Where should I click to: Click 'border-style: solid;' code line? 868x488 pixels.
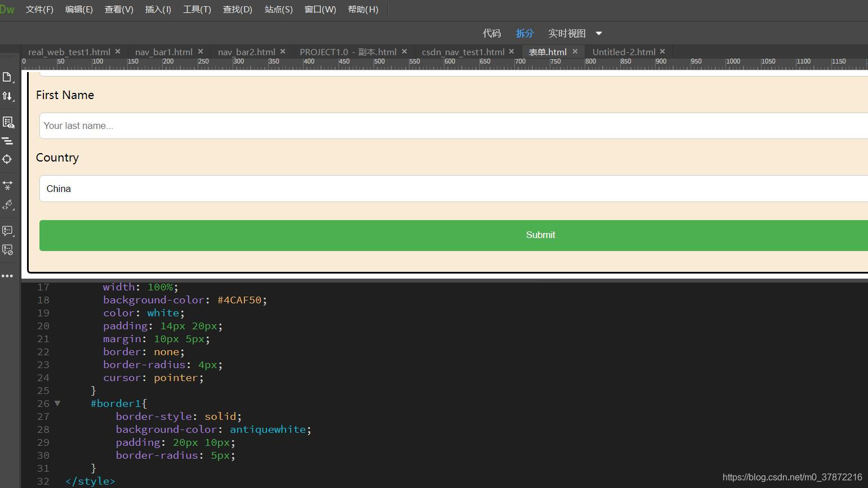coord(179,417)
